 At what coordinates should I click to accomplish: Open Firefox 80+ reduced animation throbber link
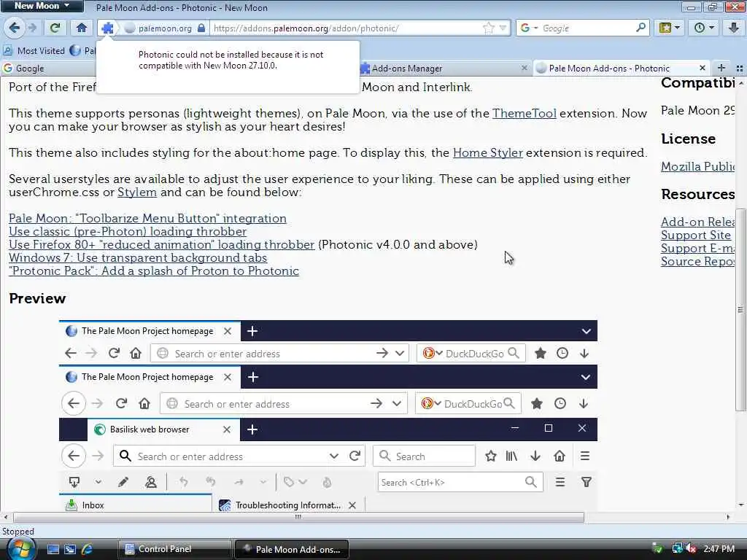(161, 244)
